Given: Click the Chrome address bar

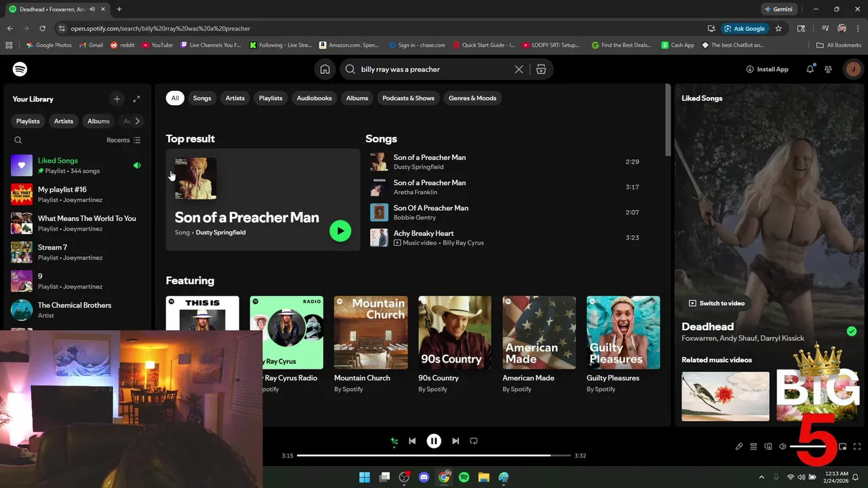Looking at the screenshot, I should tap(380, 28).
